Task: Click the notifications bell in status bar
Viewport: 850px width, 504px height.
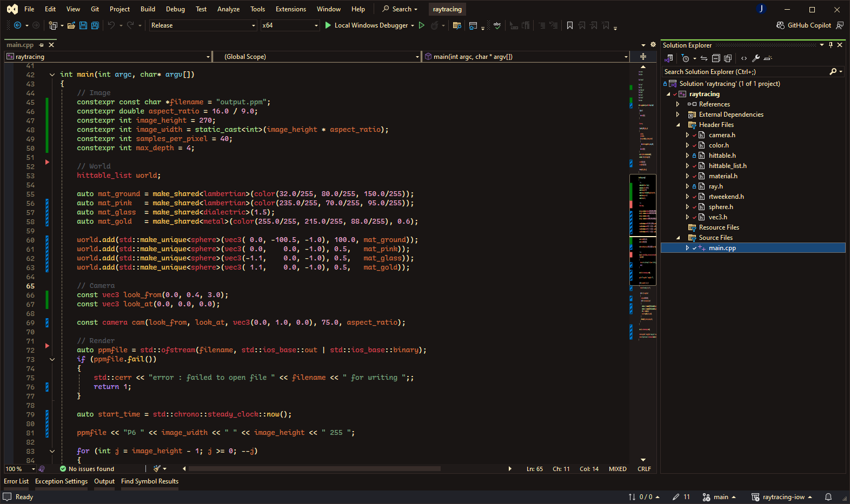Action: (x=828, y=497)
